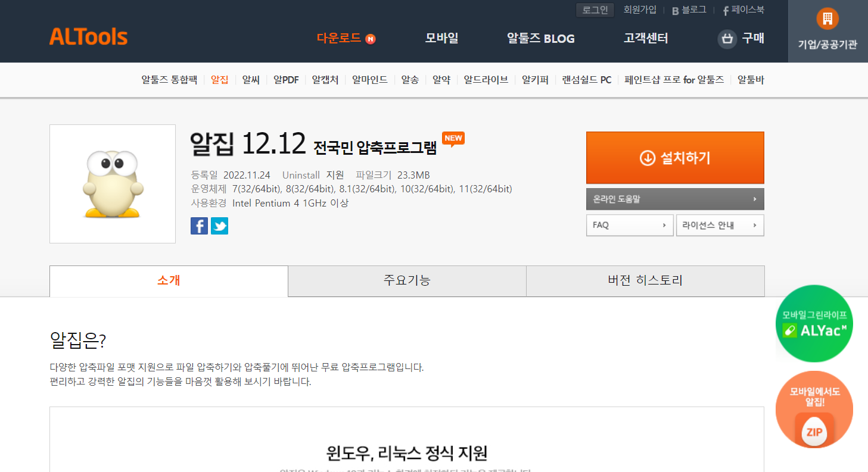Open the 다운로드 main menu

[x=339, y=39]
